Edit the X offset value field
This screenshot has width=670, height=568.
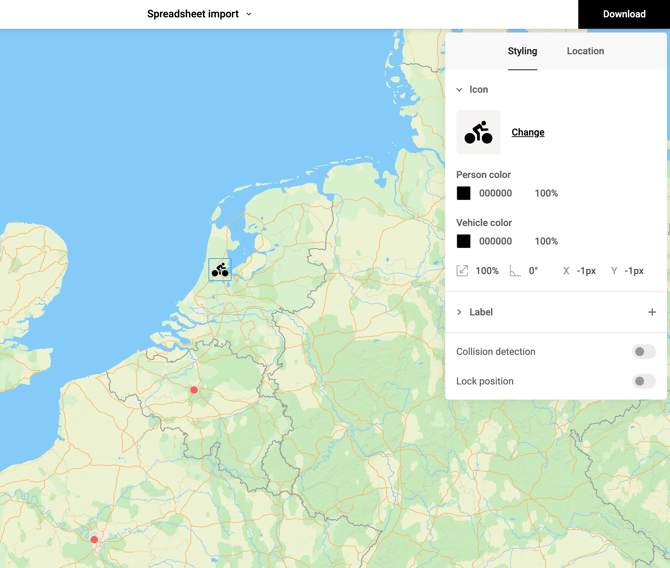tap(586, 271)
